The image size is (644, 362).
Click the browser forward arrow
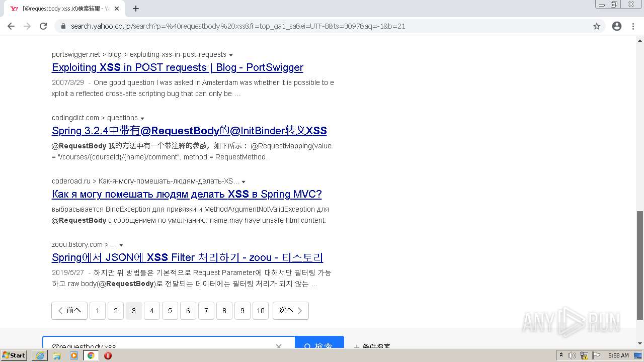(x=27, y=26)
